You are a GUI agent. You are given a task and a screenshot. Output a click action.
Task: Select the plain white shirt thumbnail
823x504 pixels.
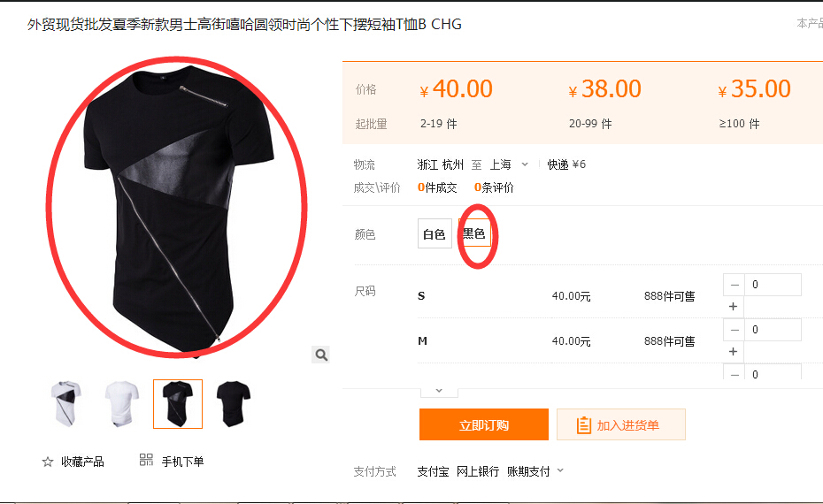[122, 404]
